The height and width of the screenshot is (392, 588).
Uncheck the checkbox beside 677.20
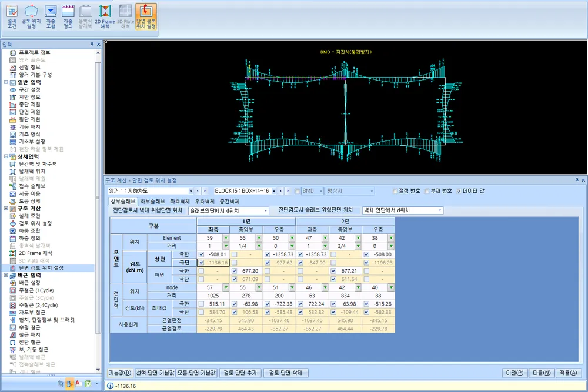235,271
